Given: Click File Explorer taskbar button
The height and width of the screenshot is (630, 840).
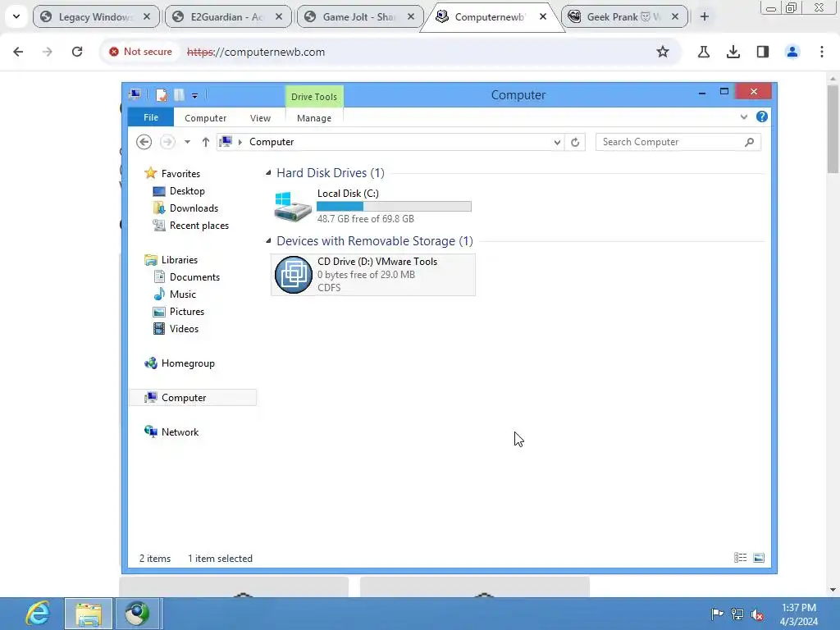Looking at the screenshot, I should 89,614.
